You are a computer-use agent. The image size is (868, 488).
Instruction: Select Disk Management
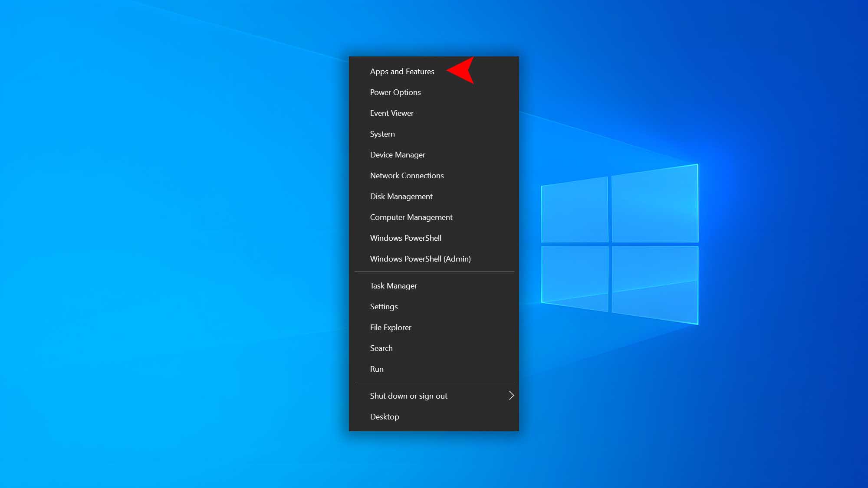pos(434,197)
